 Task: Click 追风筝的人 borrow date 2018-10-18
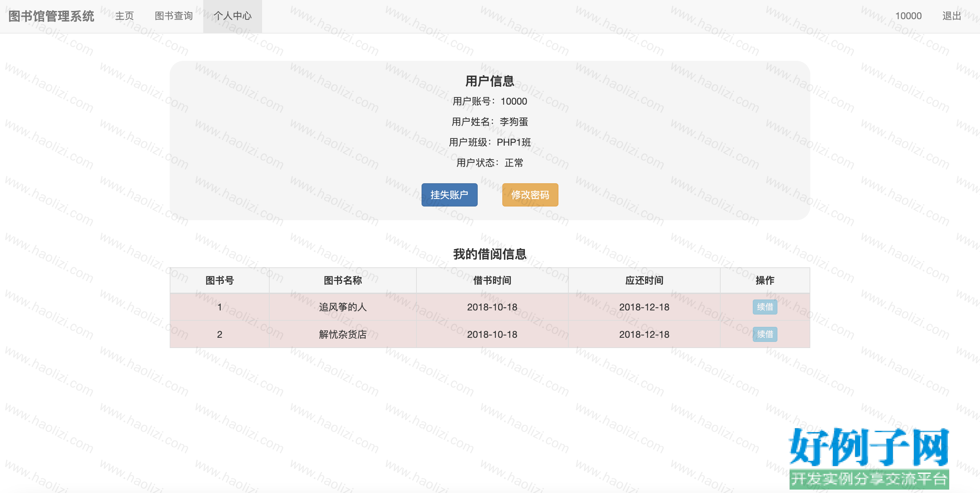pos(492,307)
